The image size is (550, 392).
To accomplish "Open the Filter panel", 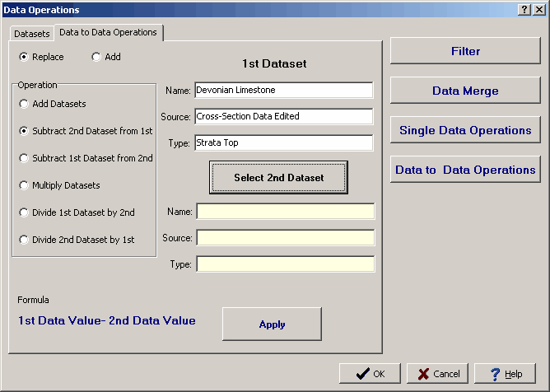I will tap(465, 51).
